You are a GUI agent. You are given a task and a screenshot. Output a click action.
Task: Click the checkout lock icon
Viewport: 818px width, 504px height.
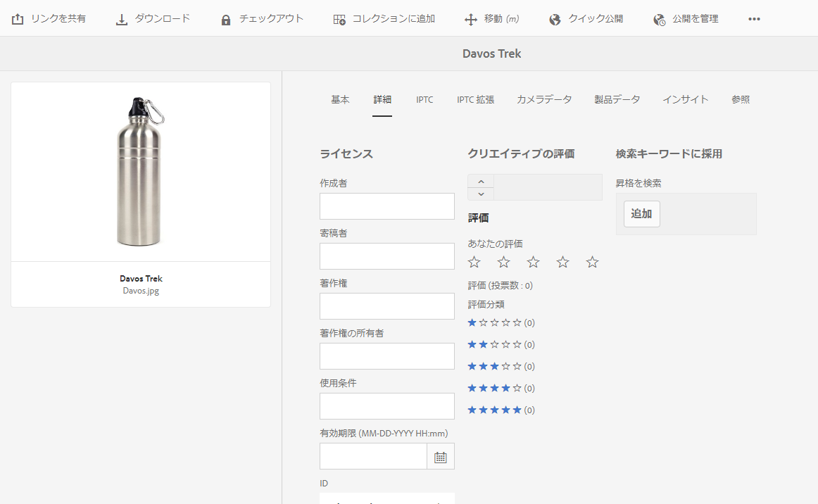click(x=225, y=20)
